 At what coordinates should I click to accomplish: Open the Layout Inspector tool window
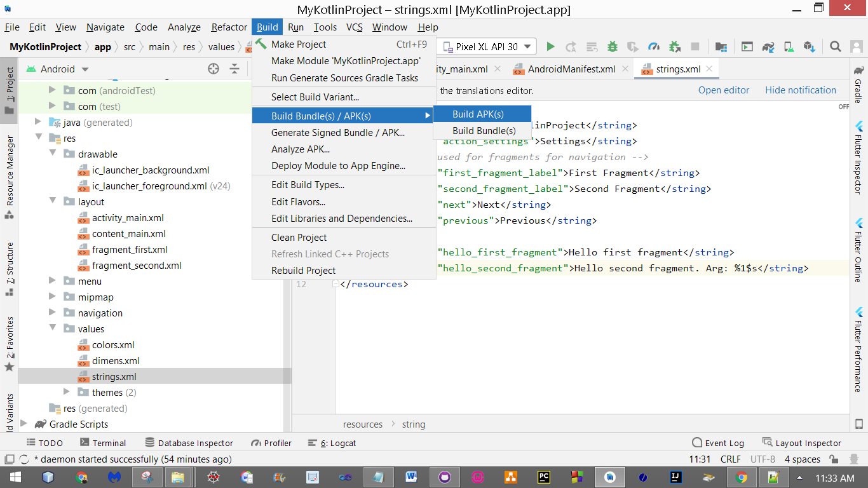[x=802, y=443]
